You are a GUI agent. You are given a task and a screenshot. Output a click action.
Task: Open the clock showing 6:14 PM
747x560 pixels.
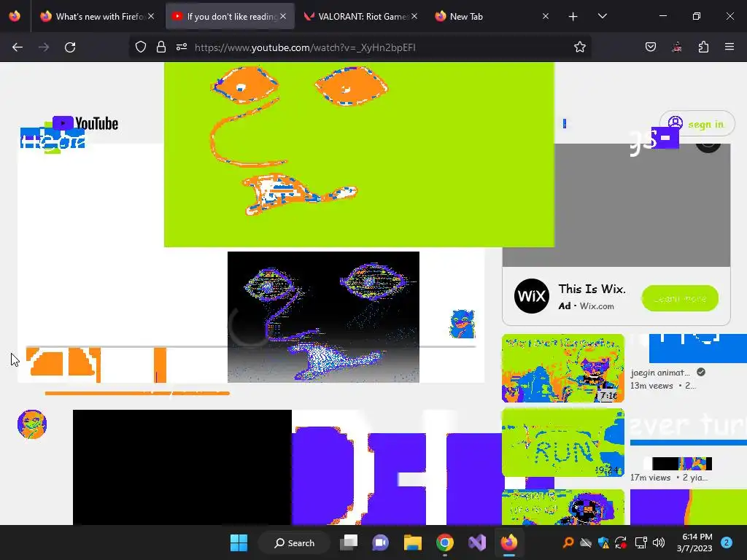(x=694, y=542)
